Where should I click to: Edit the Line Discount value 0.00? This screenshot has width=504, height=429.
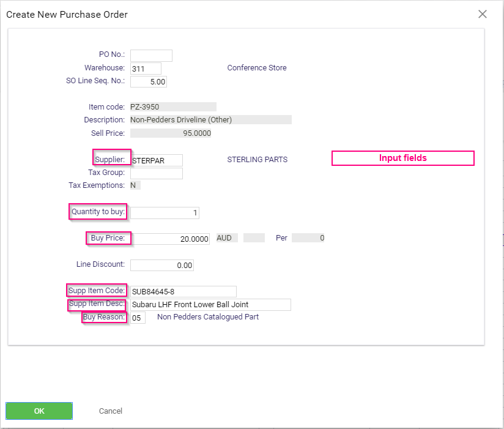pyautogui.click(x=162, y=266)
